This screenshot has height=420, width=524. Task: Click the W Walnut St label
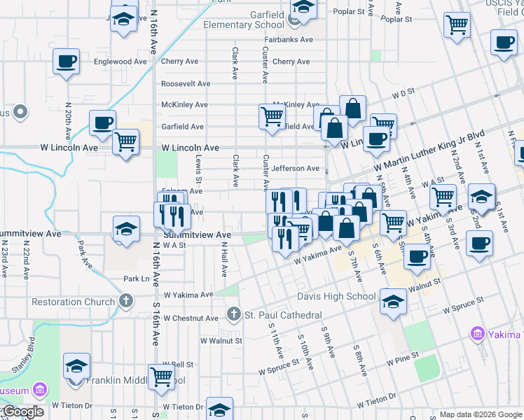pos(221,341)
